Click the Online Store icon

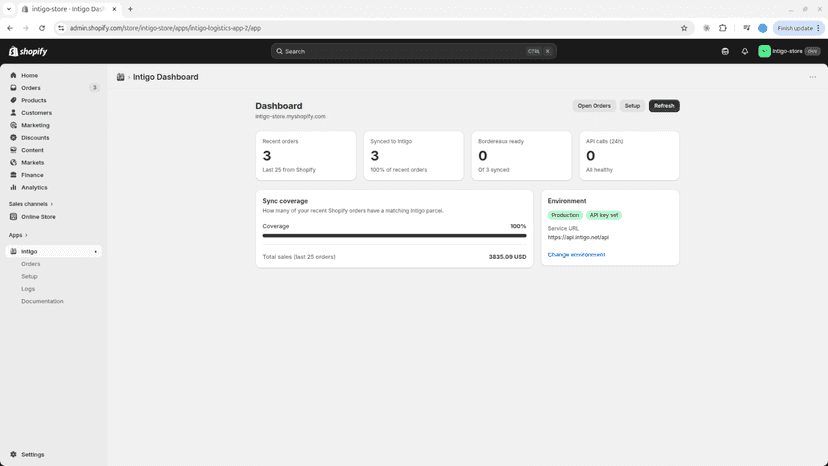pyautogui.click(x=13, y=217)
